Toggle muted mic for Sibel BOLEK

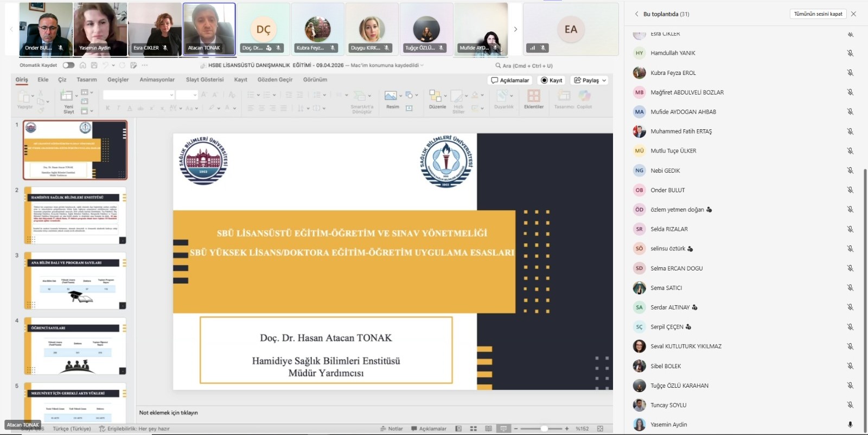point(850,366)
